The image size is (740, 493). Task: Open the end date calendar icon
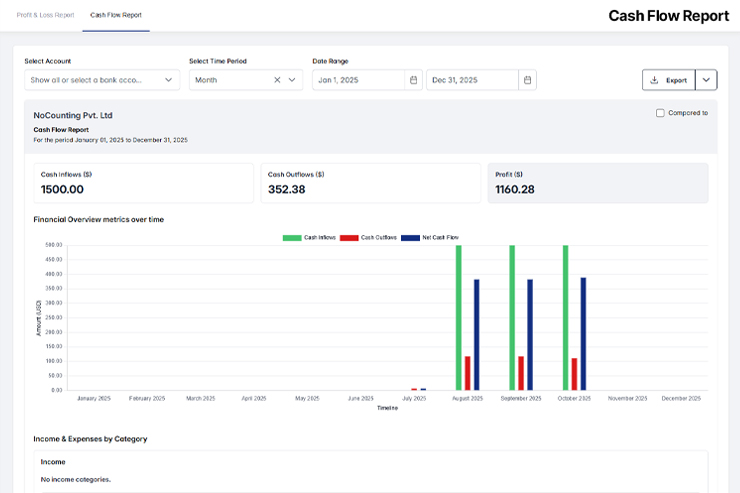pyautogui.click(x=527, y=80)
